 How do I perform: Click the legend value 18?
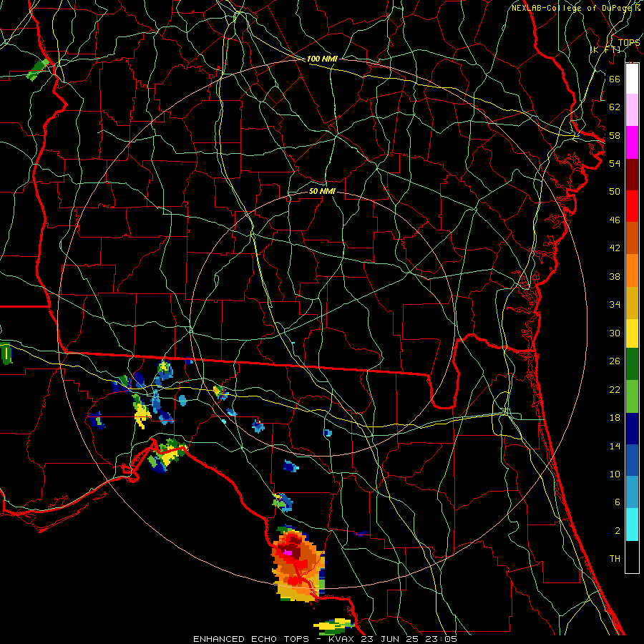[615, 418]
